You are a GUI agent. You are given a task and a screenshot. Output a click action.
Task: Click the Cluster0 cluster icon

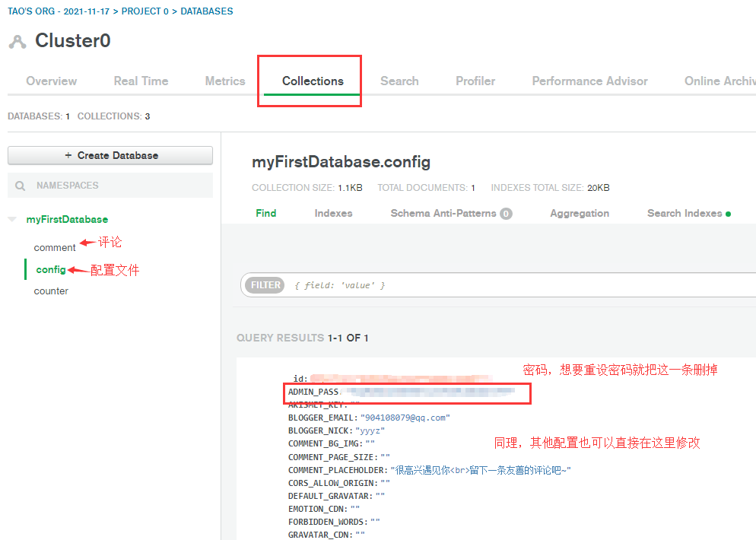[x=17, y=42]
